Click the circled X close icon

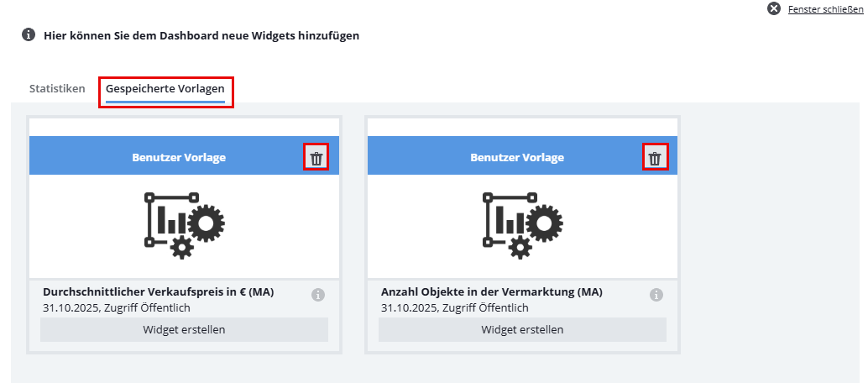(774, 8)
